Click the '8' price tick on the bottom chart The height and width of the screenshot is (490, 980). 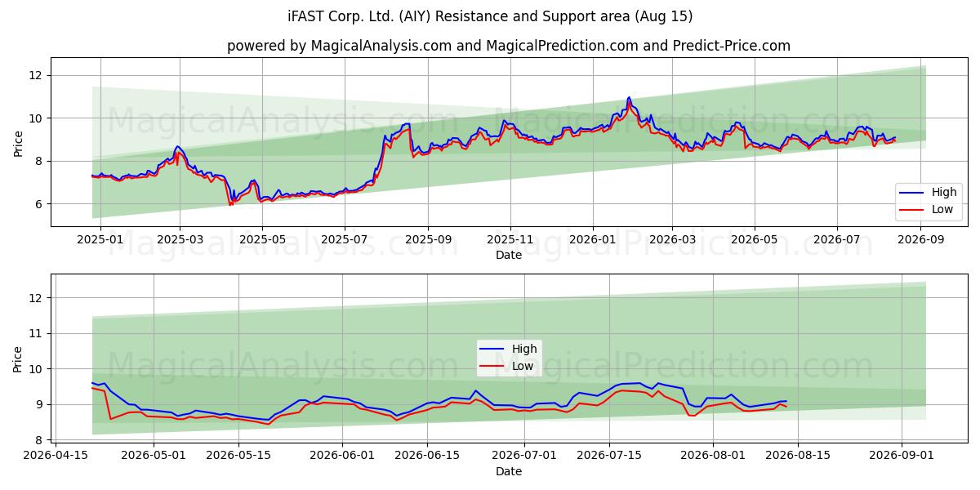41,440
